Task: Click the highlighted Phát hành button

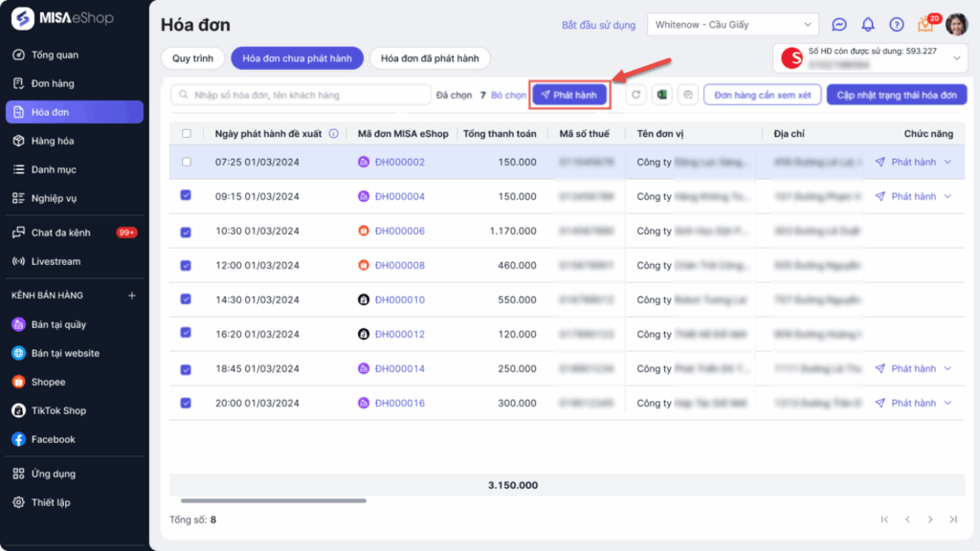Action: (x=570, y=95)
